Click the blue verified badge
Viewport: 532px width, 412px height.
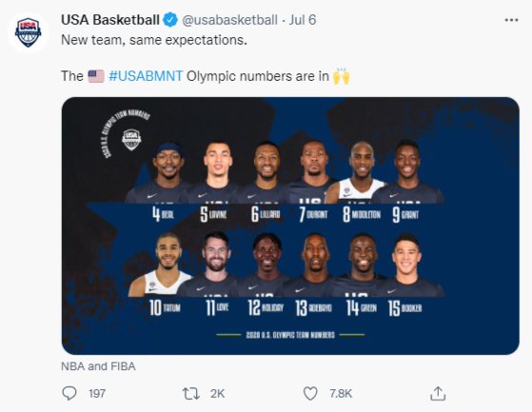click(170, 20)
